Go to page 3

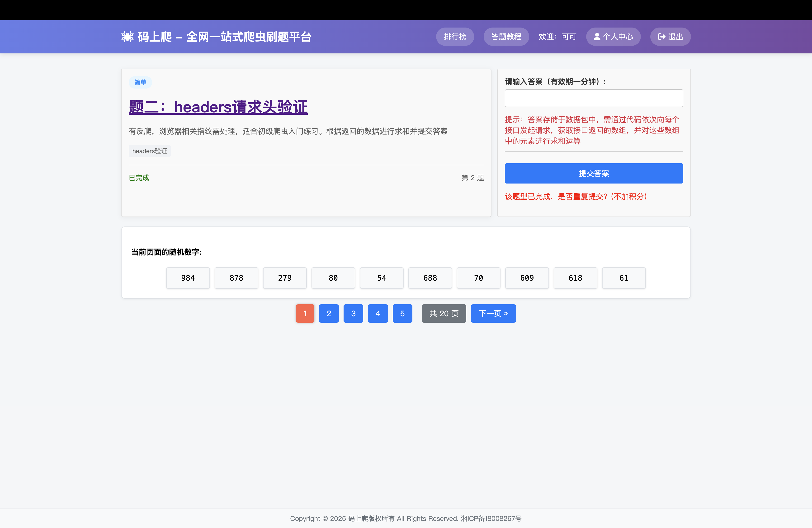click(353, 313)
